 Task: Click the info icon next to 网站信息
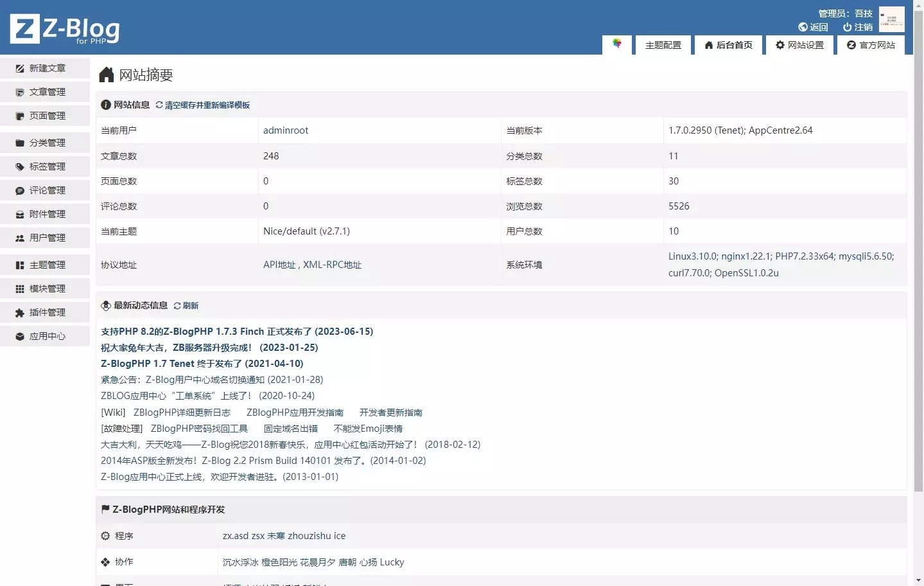[106, 105]
